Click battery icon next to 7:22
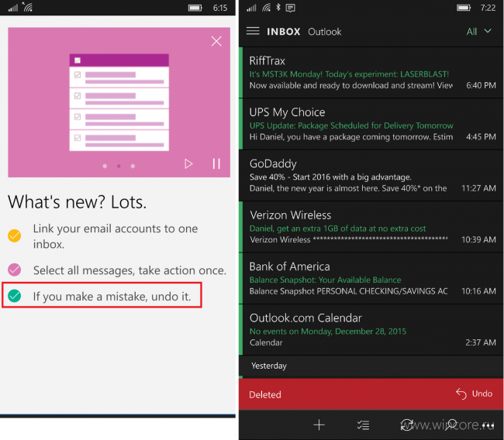The image size is (504, 440). tap(464, 8)
